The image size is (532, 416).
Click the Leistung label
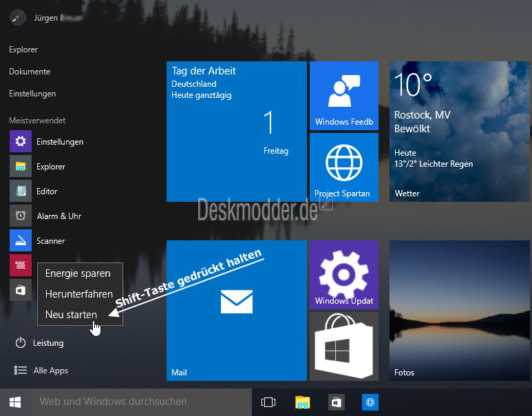[x=48, y=343]
